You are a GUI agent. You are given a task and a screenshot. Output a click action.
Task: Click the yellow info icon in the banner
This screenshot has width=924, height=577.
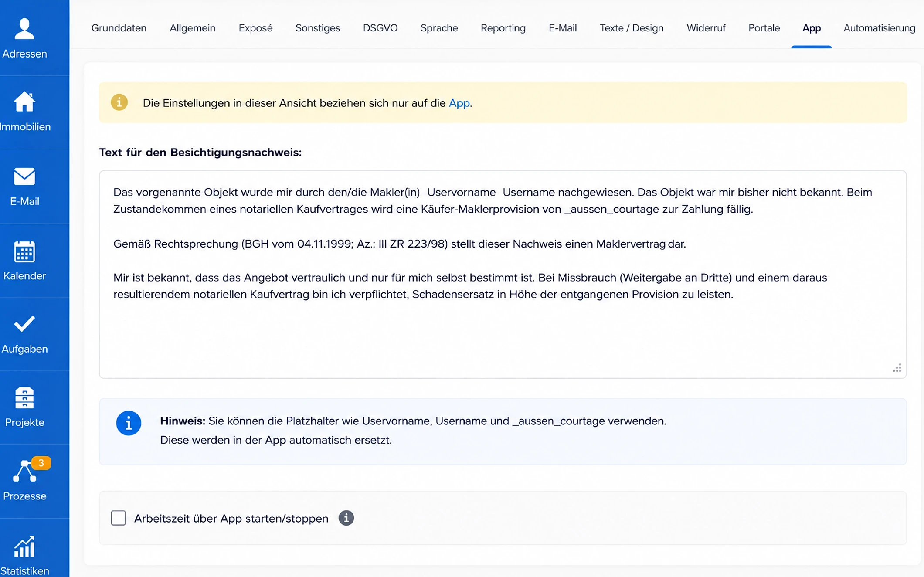click(119, 102)
